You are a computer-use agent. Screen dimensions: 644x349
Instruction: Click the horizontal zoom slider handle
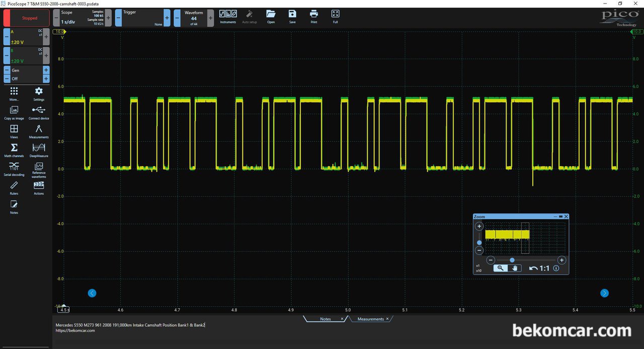(512, 260)
